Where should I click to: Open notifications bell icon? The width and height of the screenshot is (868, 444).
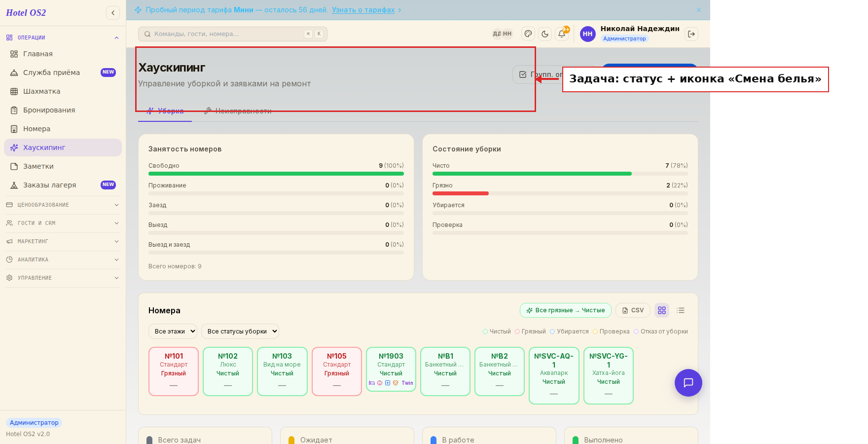pyautogui.click(x=562, y=34)
